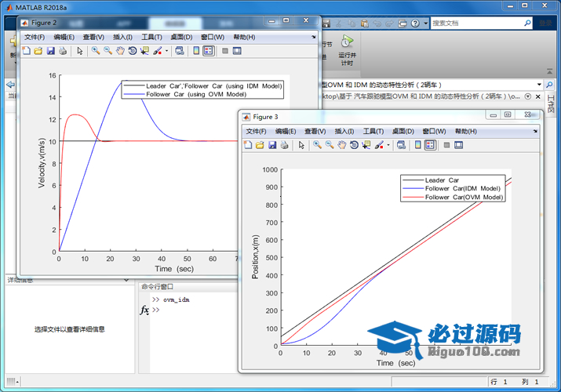The image size is (561, 392).
Task: Toggle Insert Legend in Figure 2 toolbar
Action: point(208,51)
